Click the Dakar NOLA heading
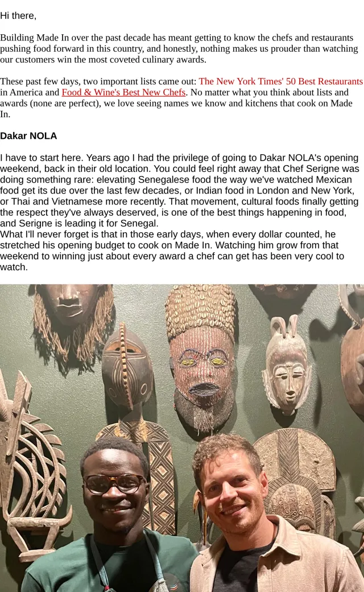Viewport: 364px width, 592px height. point(28,136)
